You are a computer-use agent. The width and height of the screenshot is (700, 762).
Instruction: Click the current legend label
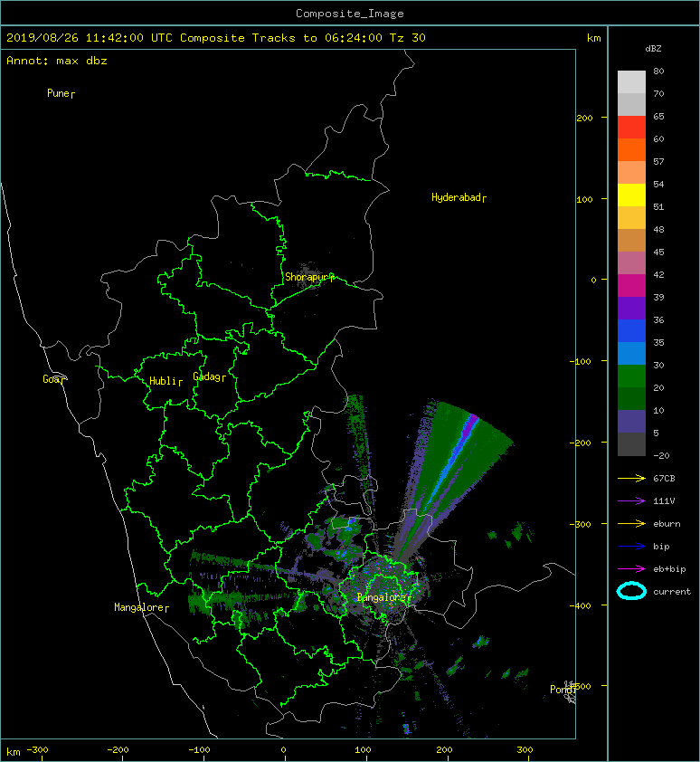(672, 592)
